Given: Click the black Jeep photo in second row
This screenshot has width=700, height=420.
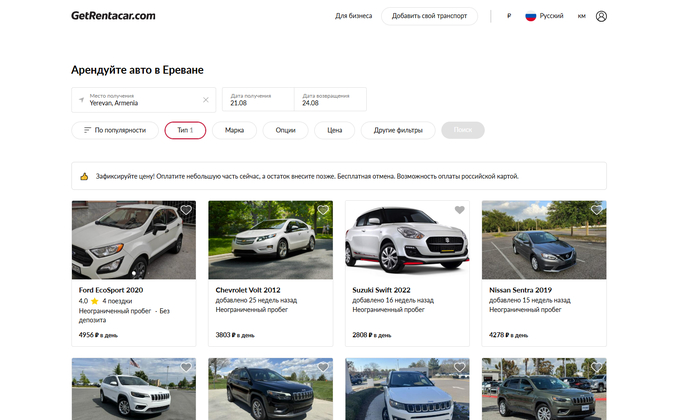Looking at the screenshot, I should pos(271,389).
